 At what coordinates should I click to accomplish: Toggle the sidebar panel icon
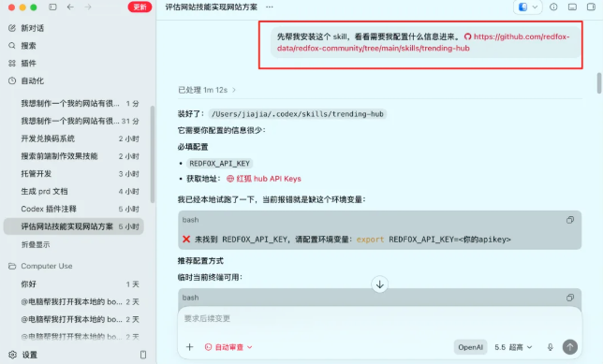point(52,7)
